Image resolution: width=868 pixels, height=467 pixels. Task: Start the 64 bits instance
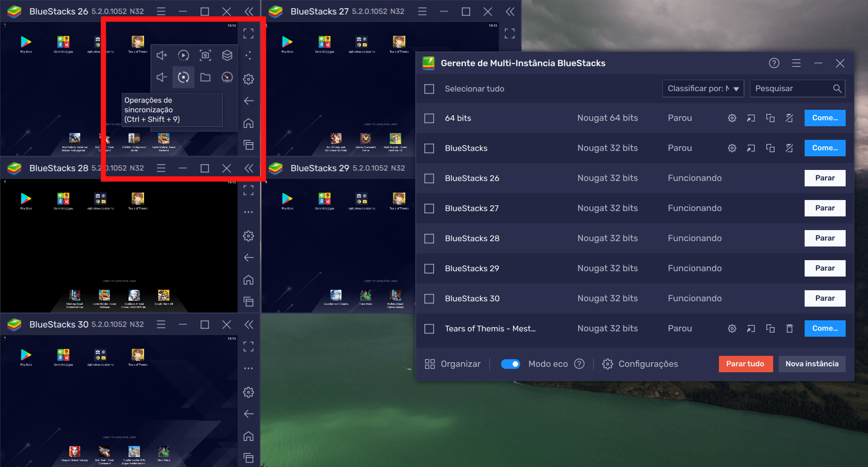(825, 118)
